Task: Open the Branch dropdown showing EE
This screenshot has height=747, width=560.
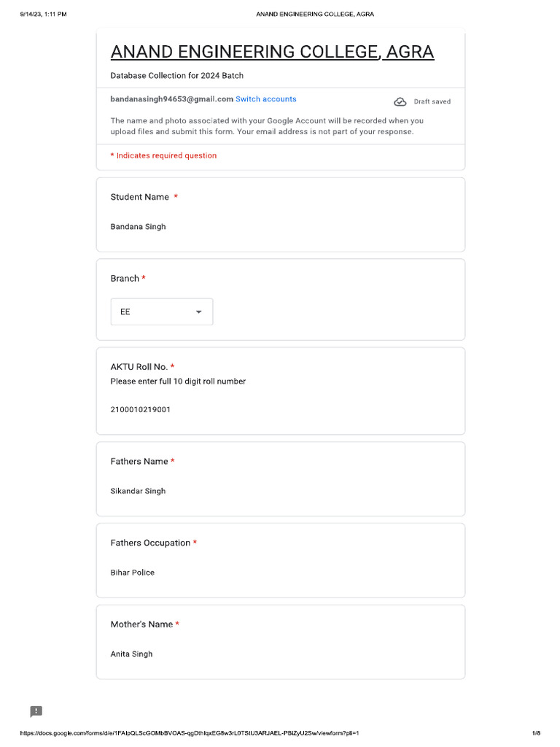Action: [161, 311]
